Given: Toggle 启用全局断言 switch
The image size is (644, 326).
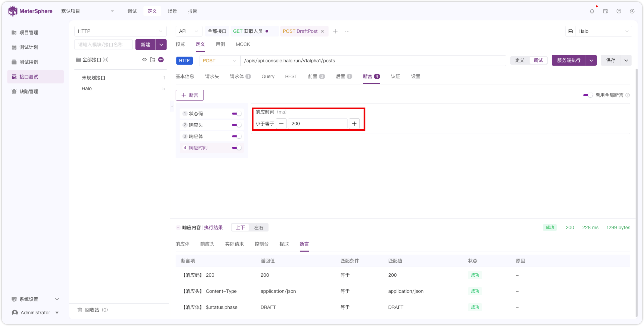Looking at the screenshot, I should click(x=588, y=95).
